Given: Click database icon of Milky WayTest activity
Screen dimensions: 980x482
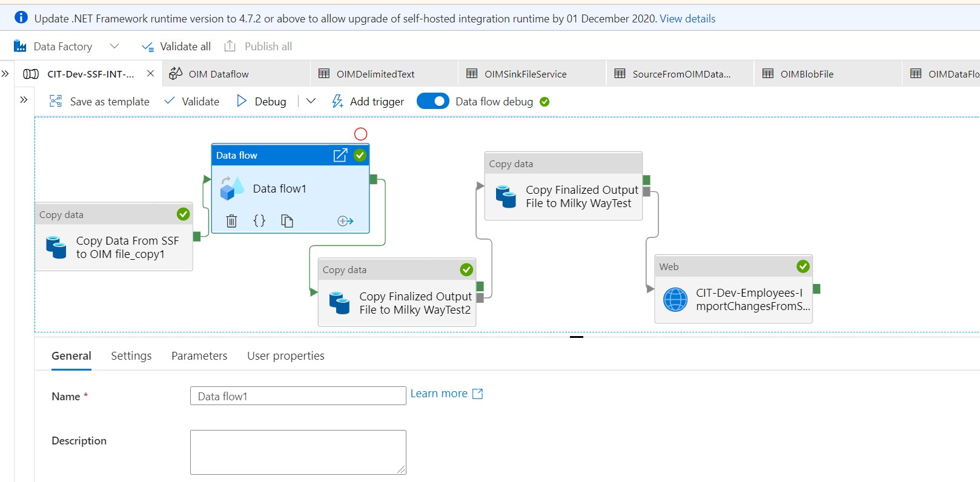Looking at the screenshot, I should point(506,197).
